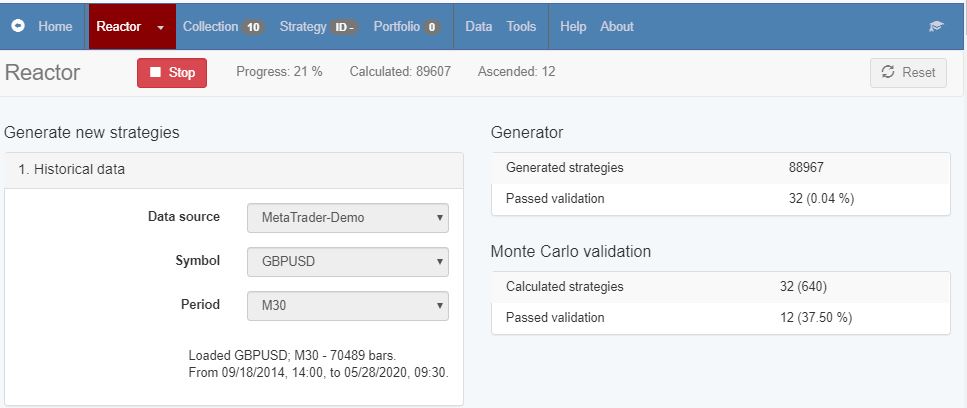Viewport: 967px width, 408px height.
Task: Expand the Reactor menu caret
Action: click(160, 28)
